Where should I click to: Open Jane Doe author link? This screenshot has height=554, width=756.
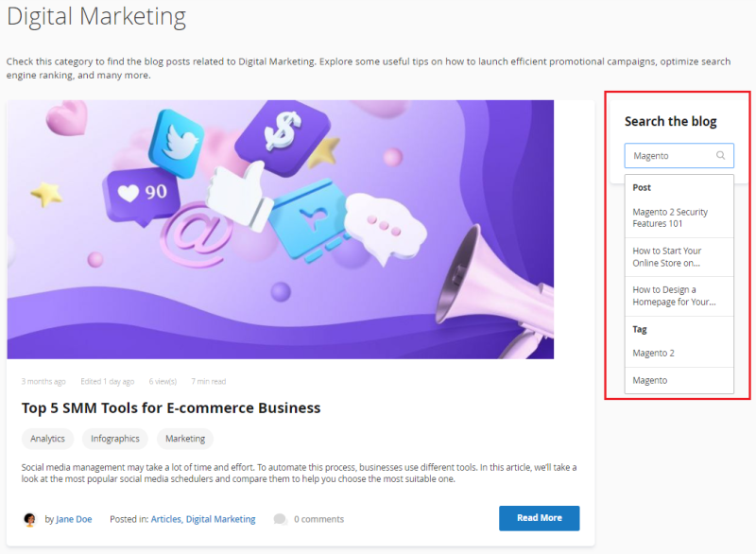(74, 519)
